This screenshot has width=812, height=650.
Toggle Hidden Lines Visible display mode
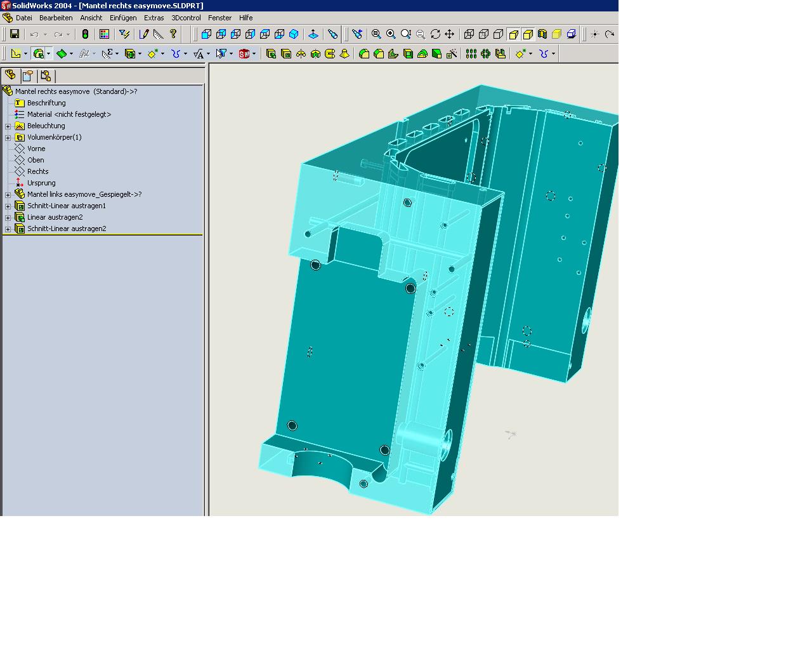point(484,34)
